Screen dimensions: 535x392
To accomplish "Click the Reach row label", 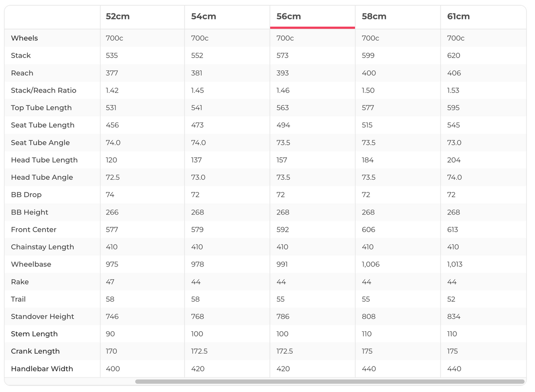I will (22, 73).
